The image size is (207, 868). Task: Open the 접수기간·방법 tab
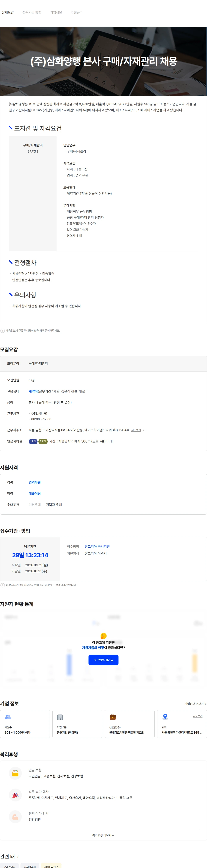(x=32, y=12)
